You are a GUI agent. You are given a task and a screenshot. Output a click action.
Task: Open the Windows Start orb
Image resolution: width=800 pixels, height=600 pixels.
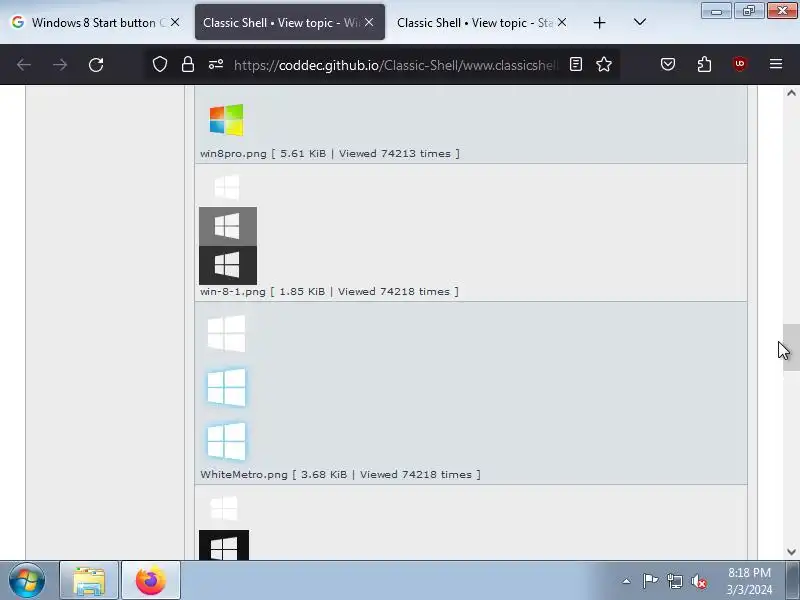pos(27,581)
